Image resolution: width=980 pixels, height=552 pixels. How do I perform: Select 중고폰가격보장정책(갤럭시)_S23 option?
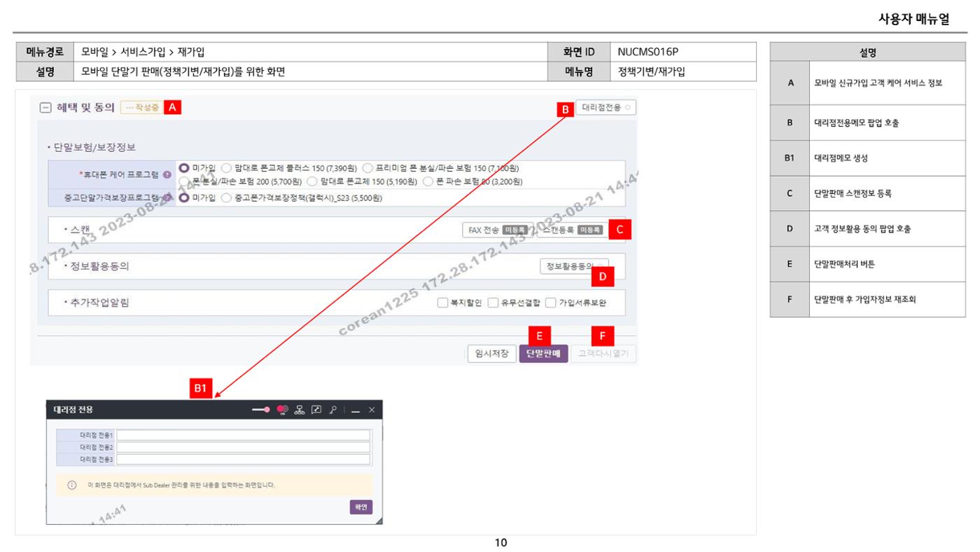click(226, 198)
